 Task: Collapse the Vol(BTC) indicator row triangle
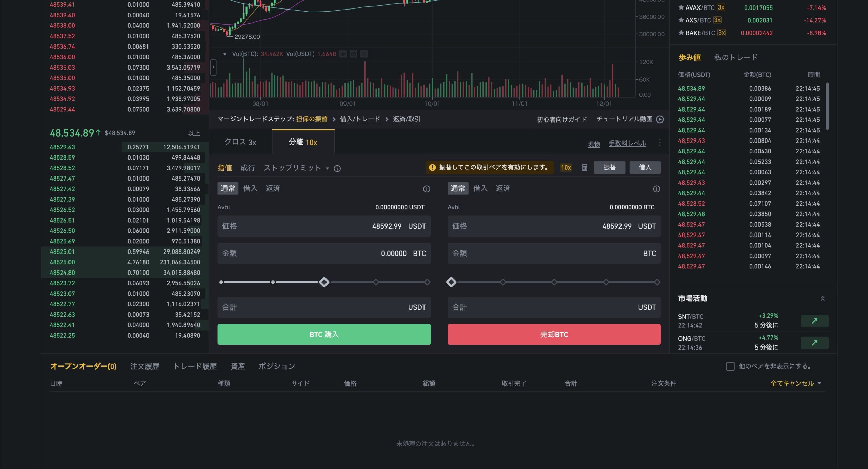(x=224, y=54)
